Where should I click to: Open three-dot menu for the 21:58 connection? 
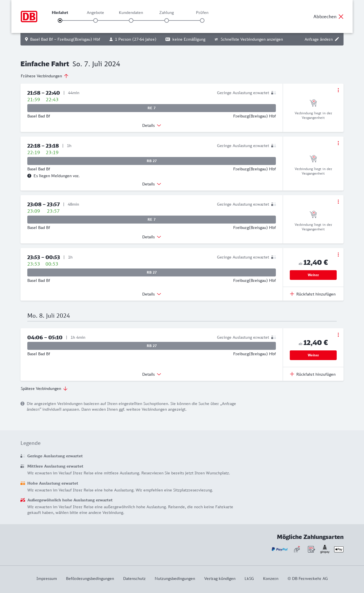pos(338,90)
